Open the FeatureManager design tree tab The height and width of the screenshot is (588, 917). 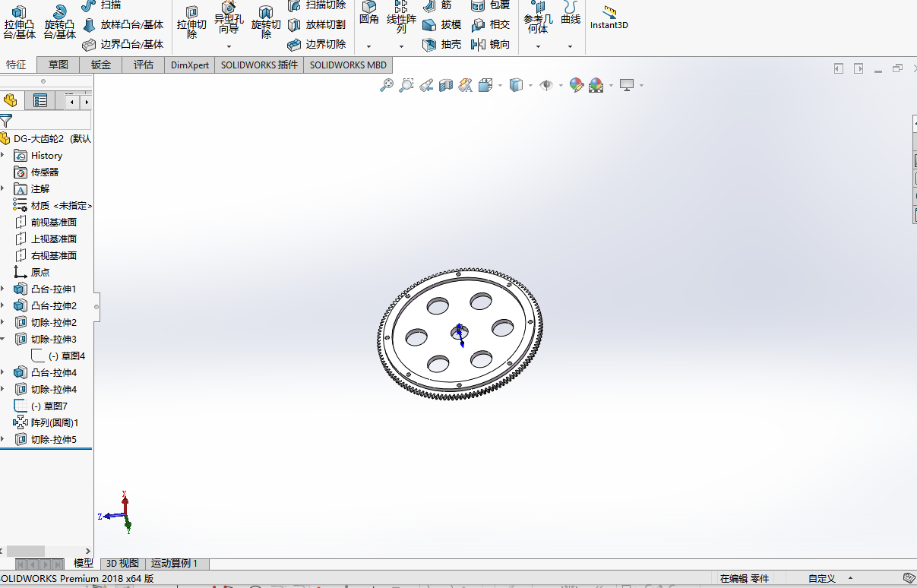click(11, 100)
